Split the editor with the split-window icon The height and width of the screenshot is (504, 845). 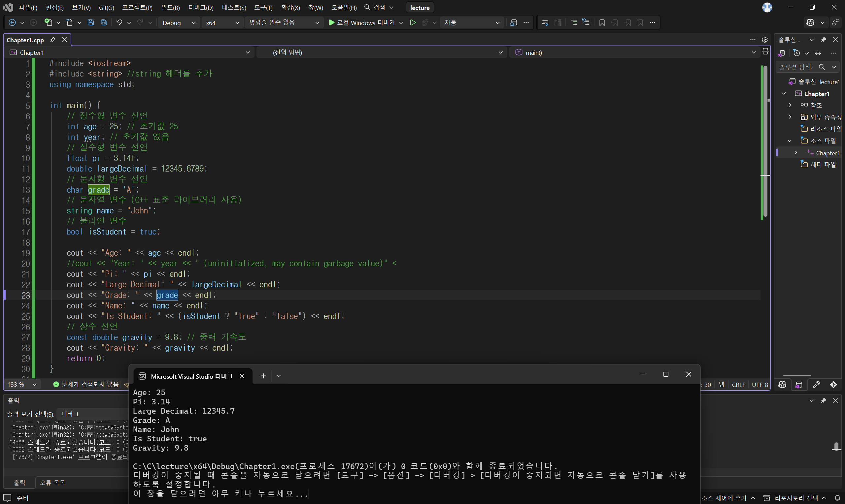point(765,52)
